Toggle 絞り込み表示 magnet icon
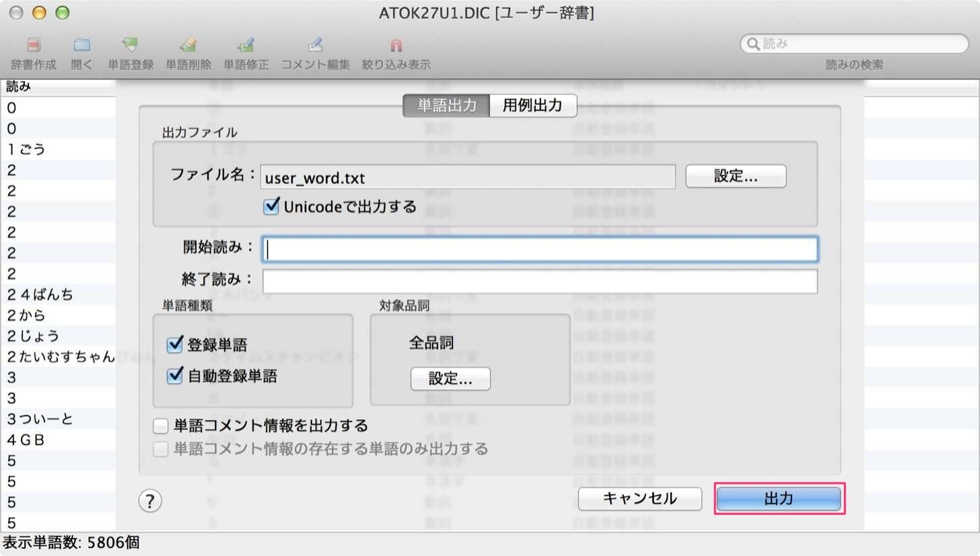The width and height of the screenshot is (980, 556). 396,46
